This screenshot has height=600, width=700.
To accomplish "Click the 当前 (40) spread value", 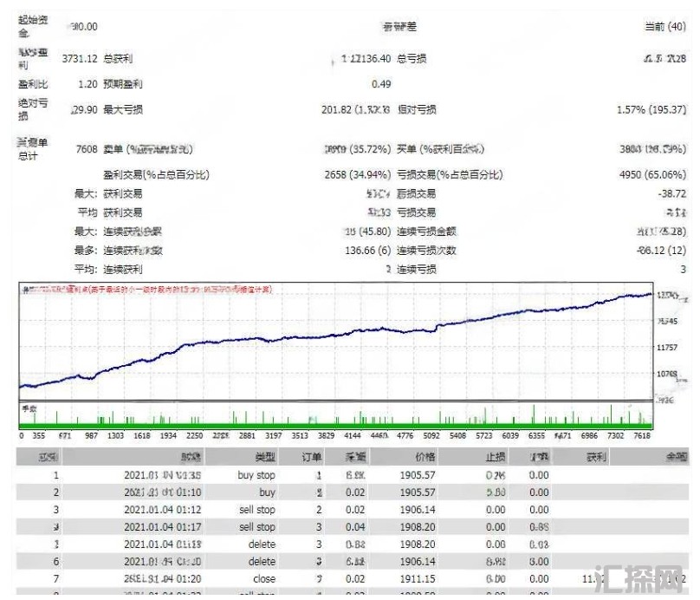I will (x=665, y=26).
